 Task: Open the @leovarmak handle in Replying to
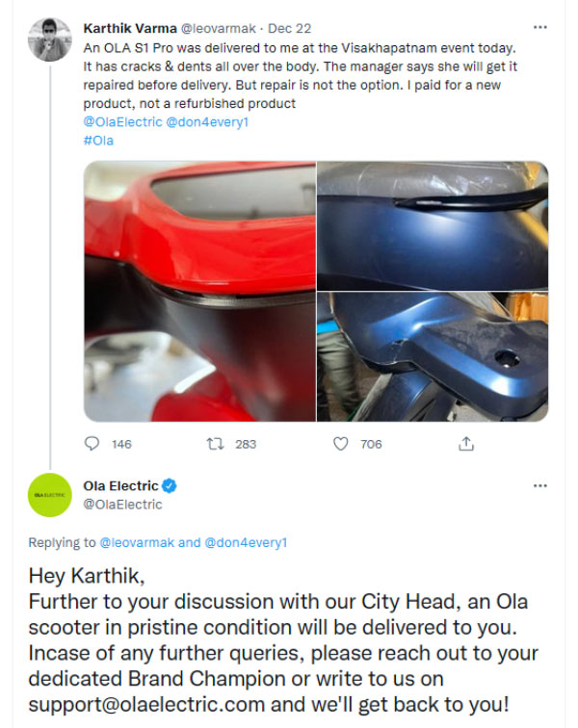tap(136, 543)
